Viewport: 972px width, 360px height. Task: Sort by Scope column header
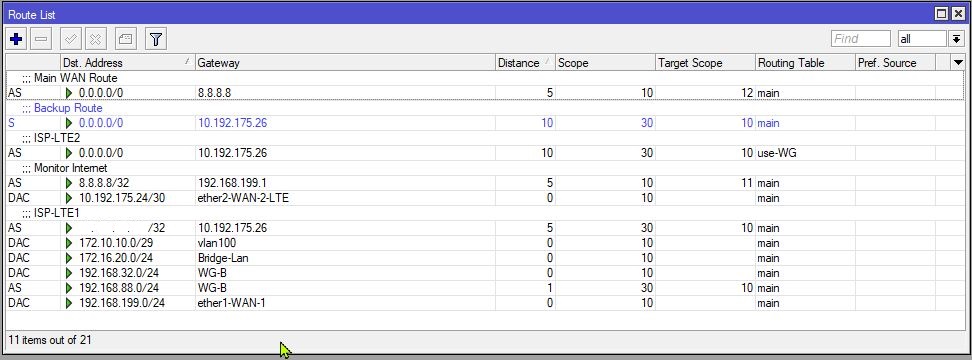tap(605, 63)
